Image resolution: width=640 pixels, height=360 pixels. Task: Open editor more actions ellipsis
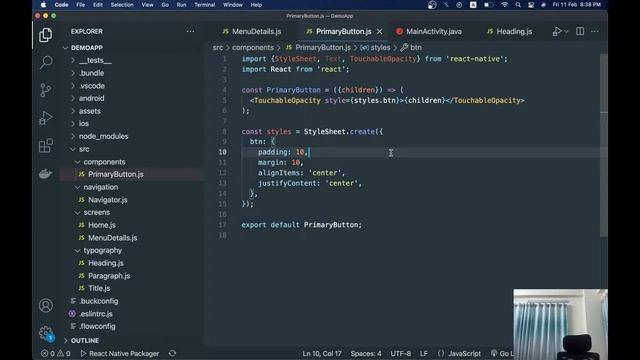(x=594, y=31)
